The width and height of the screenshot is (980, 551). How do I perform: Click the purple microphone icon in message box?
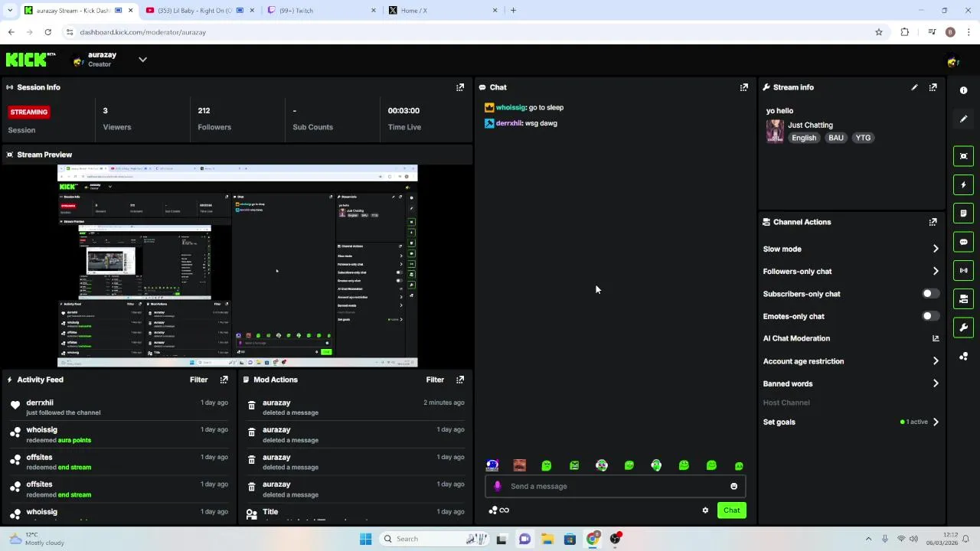pos(498,486)
